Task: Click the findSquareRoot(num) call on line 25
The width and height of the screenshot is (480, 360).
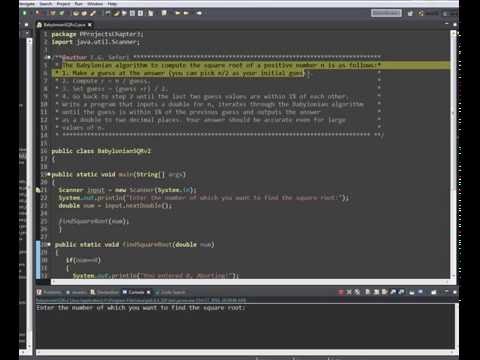Action: click(94, 221)
